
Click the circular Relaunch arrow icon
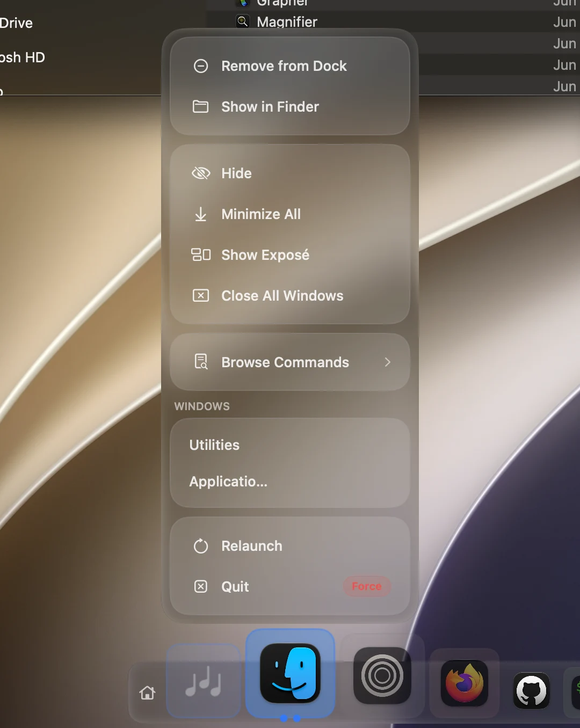pos(201,546)
